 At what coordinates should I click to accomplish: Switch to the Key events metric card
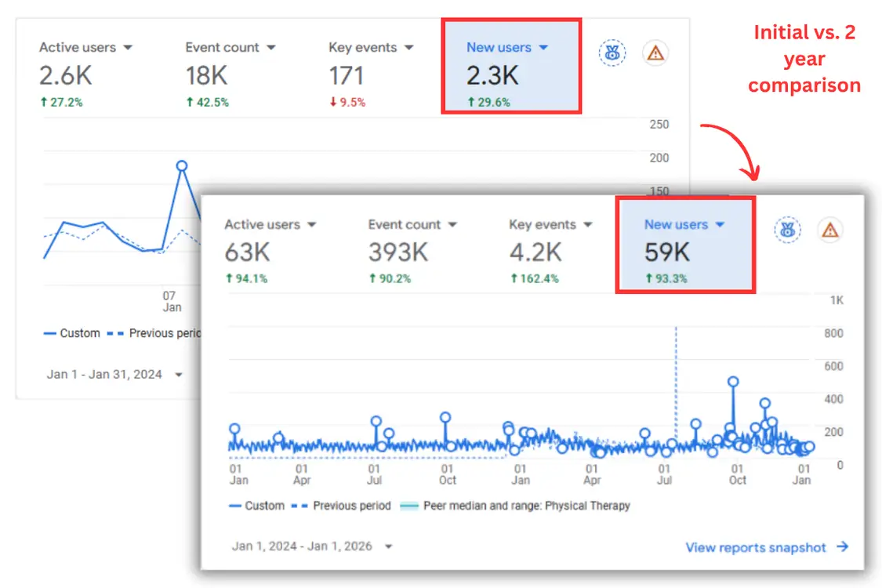550,224
